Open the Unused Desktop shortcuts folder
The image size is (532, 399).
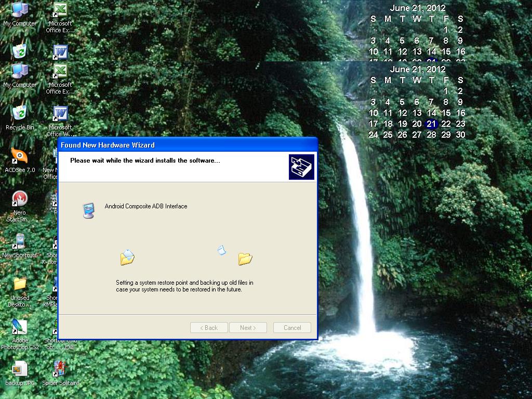point(20,292)
